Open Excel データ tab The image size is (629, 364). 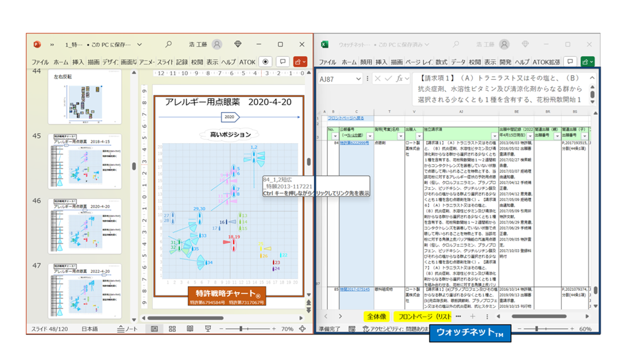click(458, 62)
